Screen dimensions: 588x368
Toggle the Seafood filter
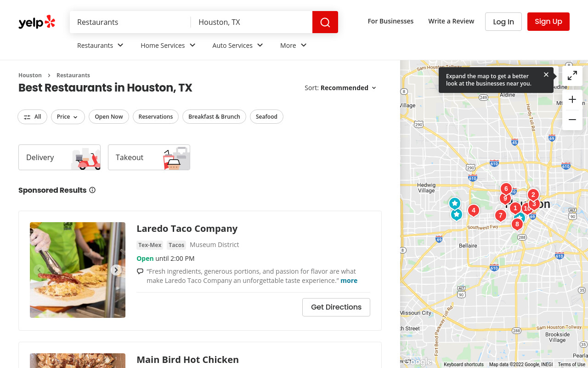pos(266,117)
